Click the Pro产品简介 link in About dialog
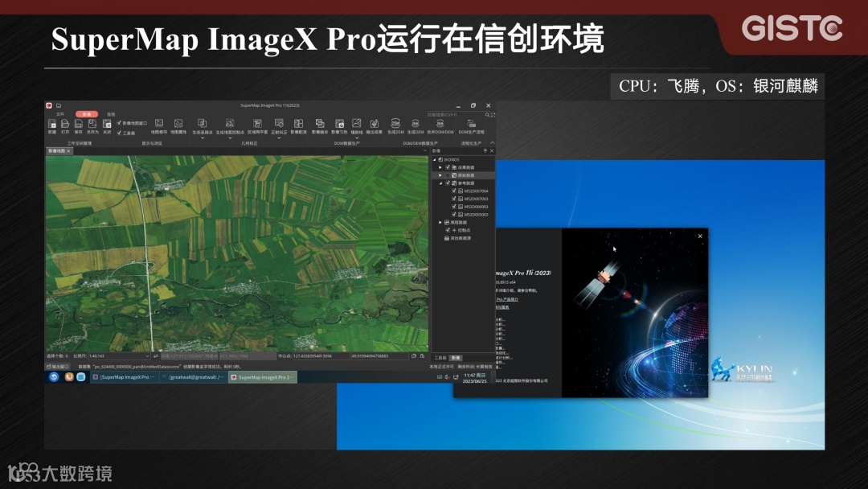Viewport: 868px width, 489px height. coord(507,299)
